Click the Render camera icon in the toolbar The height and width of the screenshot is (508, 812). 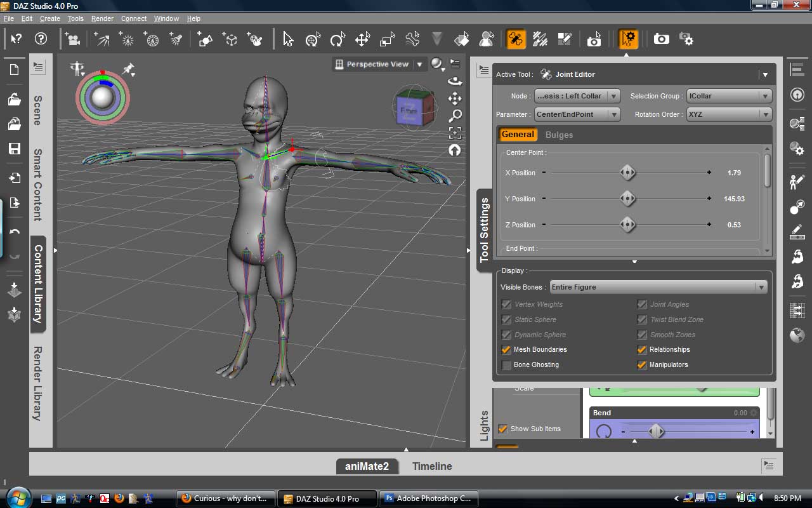661,39
